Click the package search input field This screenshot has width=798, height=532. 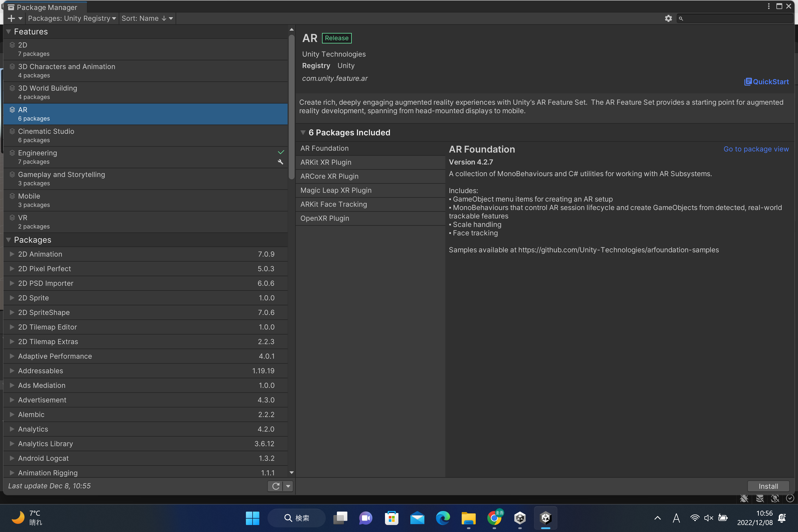click(736, 18)
